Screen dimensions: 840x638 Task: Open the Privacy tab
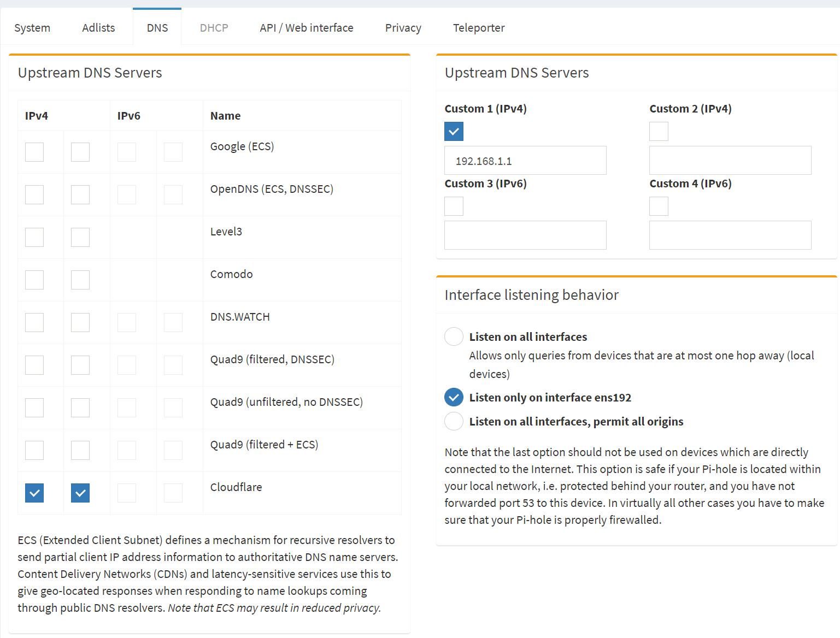point(403,28)
